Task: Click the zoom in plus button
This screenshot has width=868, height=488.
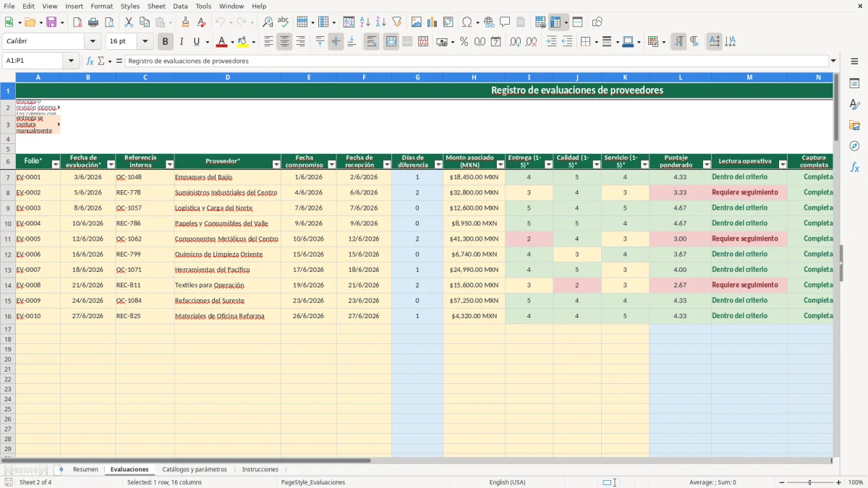Action: 839,482
